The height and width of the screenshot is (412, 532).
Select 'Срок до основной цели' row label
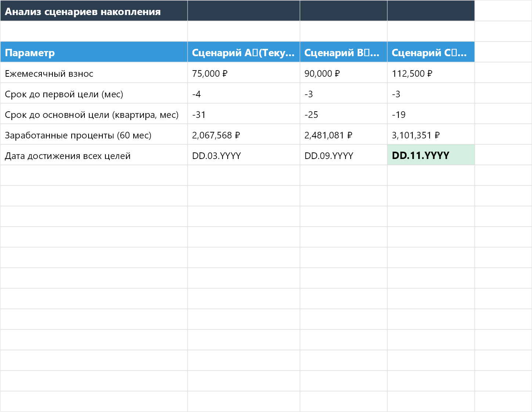pos(94,115)
